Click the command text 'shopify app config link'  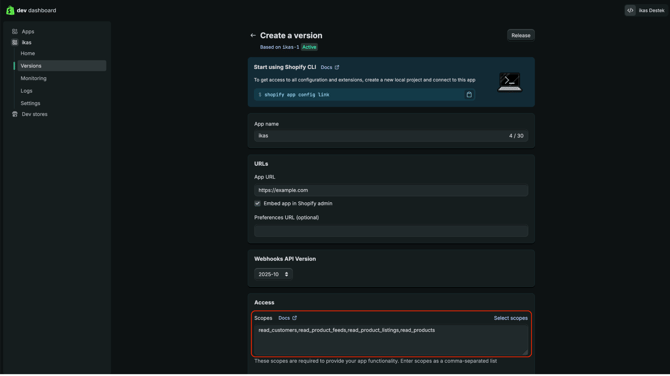tap(297, 95)
